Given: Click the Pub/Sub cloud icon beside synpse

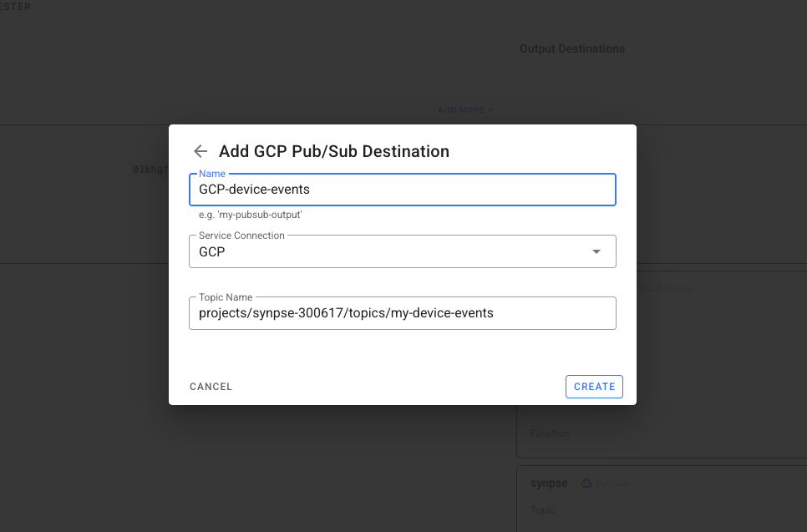Looking at the screenshot, I should (x=586, y=483).
